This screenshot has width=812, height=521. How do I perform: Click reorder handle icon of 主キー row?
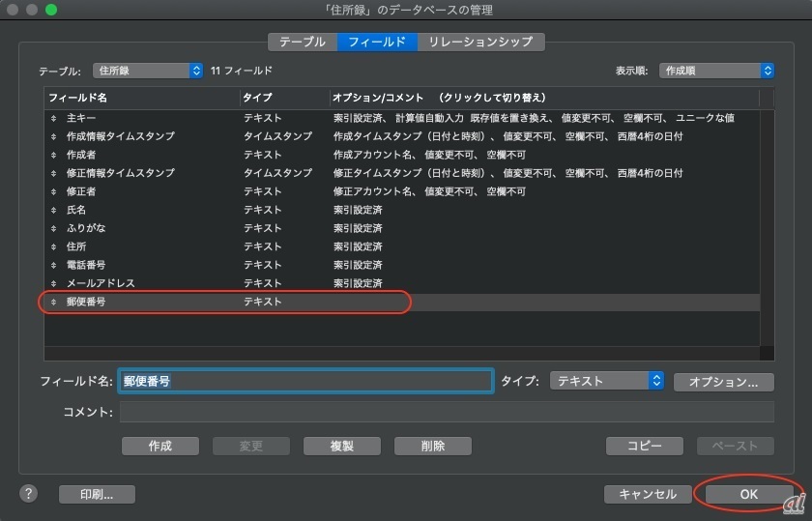pos(53,119)
